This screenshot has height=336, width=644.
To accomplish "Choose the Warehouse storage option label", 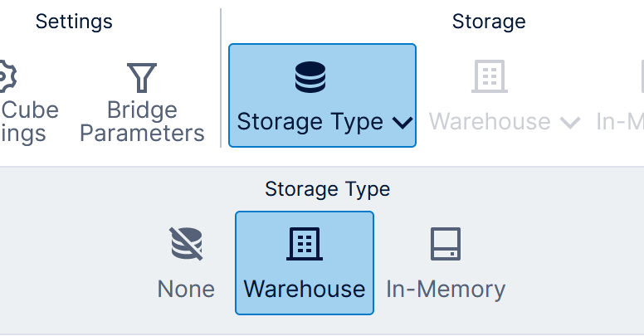I will pos(305,289).
